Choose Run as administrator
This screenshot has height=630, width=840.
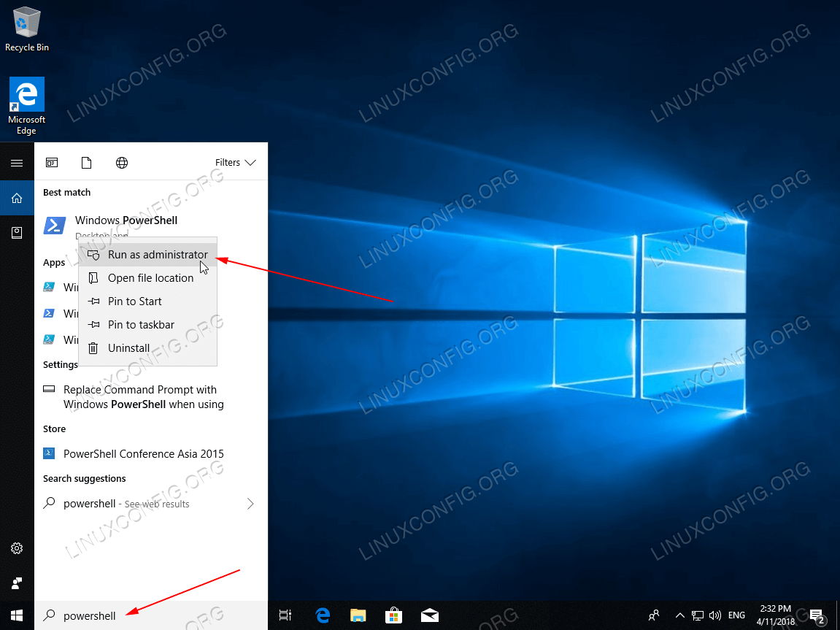(x=148, y=255)
